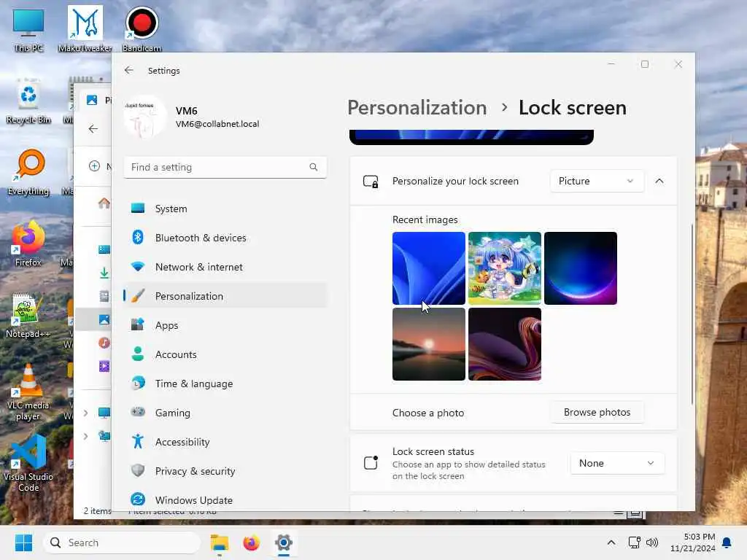747x560 pixels.
Task: Open the Recycle Bin icon
Action: pos(28,101)
